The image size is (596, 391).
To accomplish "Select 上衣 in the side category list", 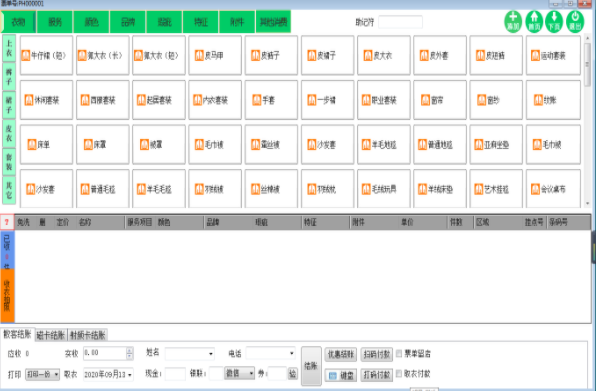I will 9,48.
